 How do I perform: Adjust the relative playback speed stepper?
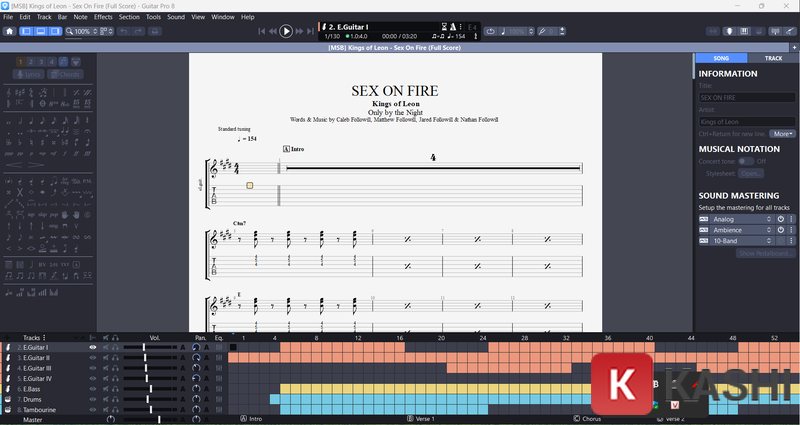[531, 31]
